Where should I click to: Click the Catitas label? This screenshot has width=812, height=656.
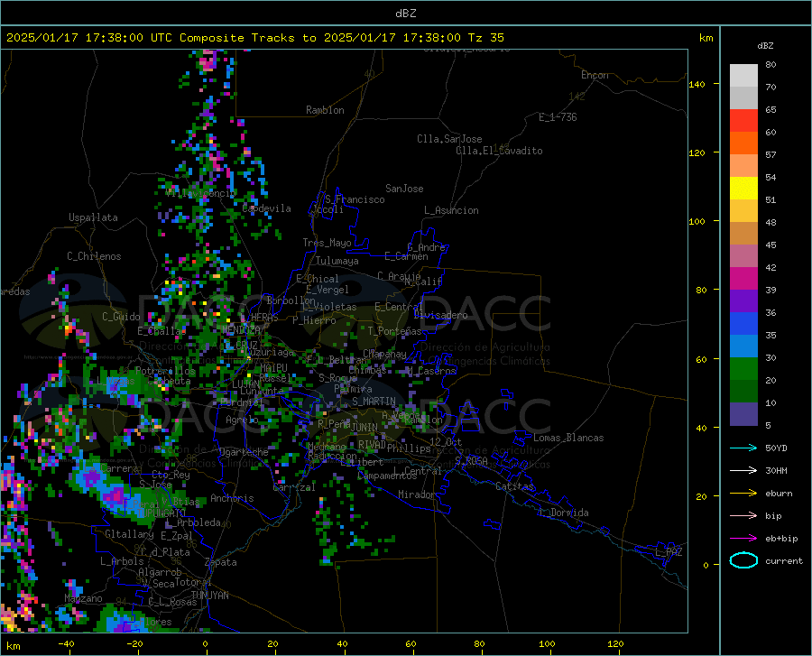(x=514, y=486)
